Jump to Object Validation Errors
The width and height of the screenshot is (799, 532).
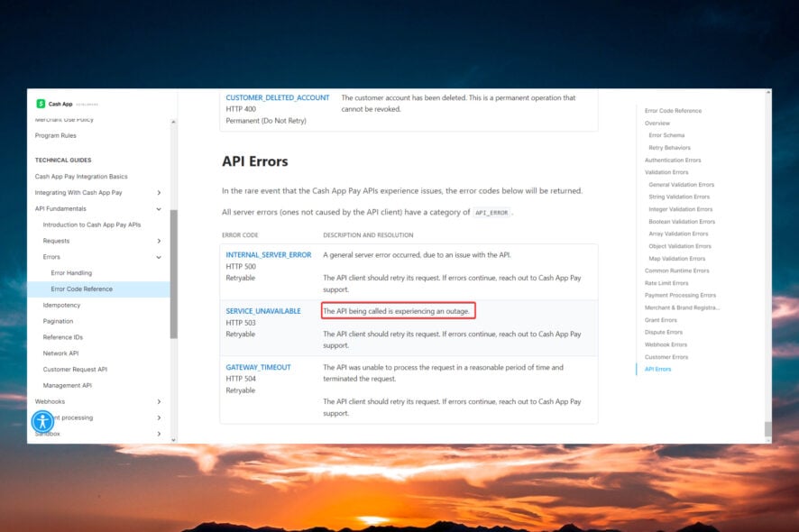click(680, 246)
